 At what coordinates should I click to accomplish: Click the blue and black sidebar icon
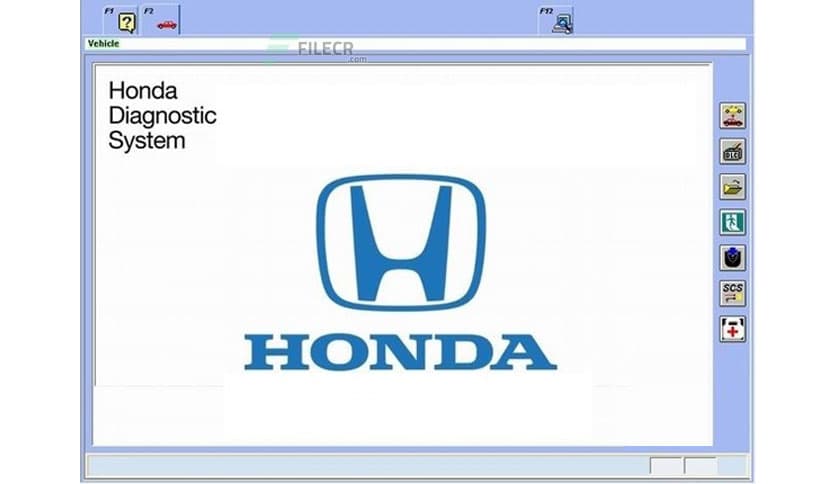pos(733,258)
